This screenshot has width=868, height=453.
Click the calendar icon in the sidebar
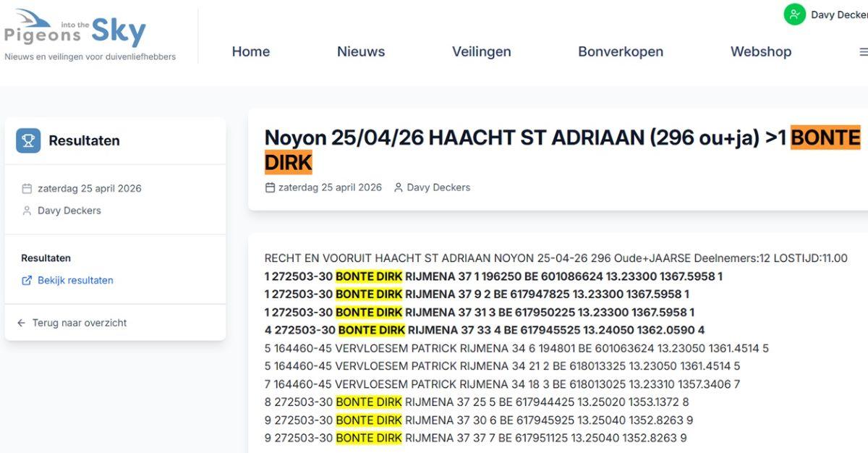tap(27, 189)
